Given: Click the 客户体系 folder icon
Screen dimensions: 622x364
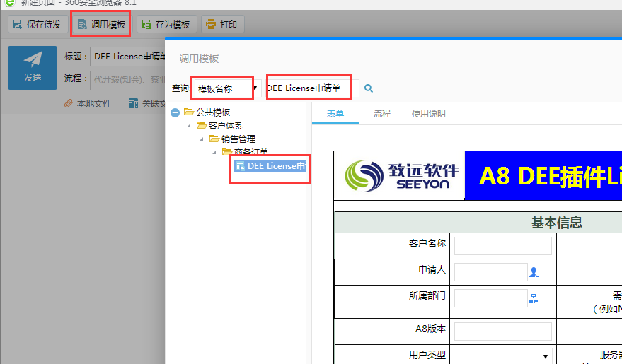Looking at the screenshot, I should [x=202, y=126].
